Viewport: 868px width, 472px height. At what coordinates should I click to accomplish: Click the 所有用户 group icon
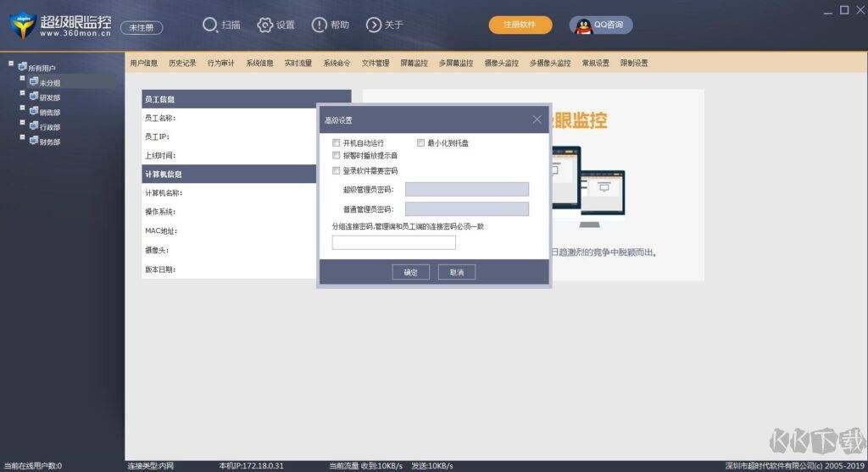coord(23,67)
